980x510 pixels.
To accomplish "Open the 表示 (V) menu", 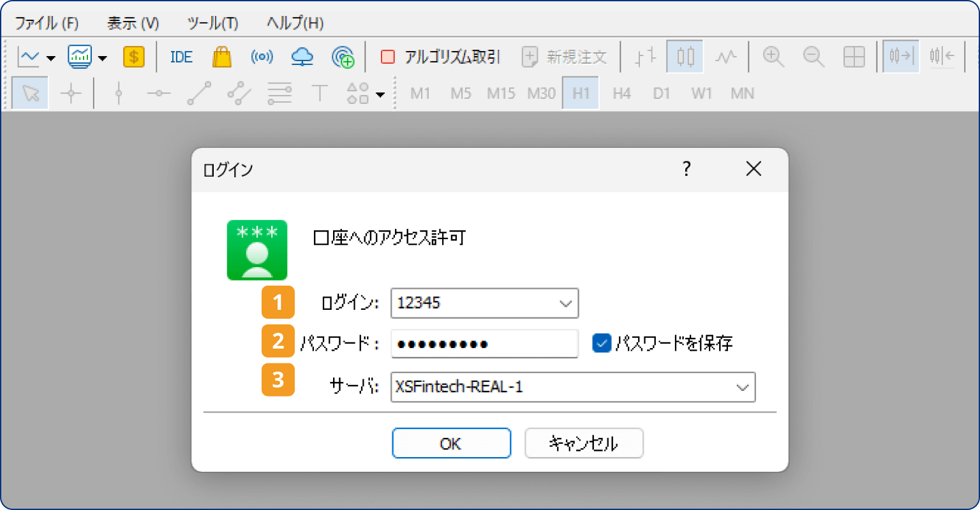I will (x=133, y=24).
